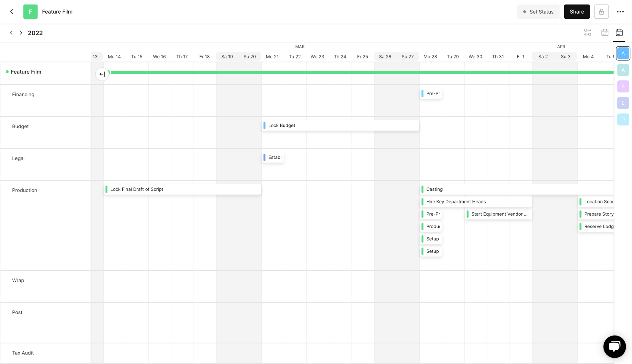Switch to the dependencies view icon
Image resolution: width=632 pixels, height=364 pixels.
(587, 33)
